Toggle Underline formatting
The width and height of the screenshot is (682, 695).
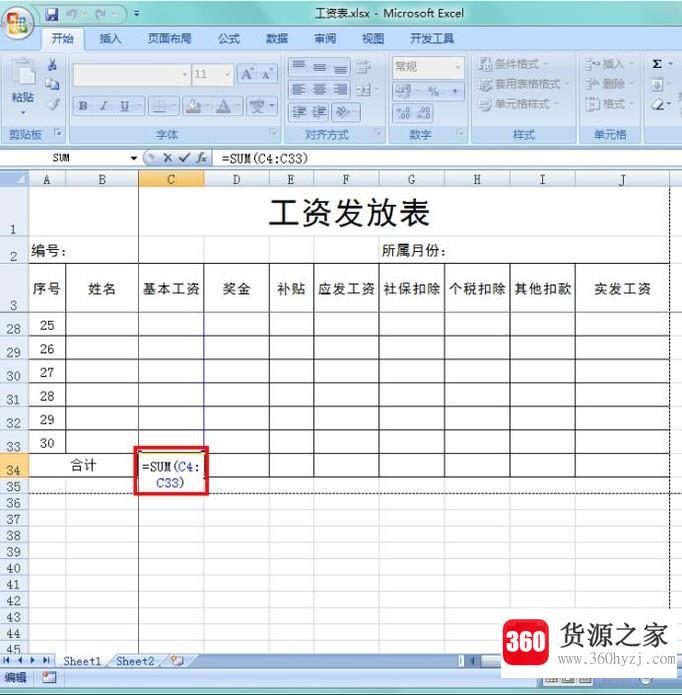125,106
